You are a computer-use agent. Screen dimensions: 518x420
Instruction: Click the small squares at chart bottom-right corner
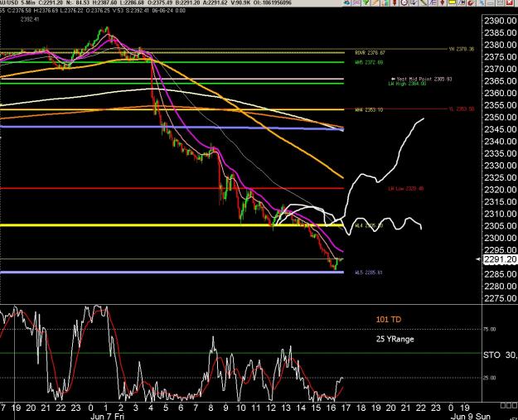(509, 405)
